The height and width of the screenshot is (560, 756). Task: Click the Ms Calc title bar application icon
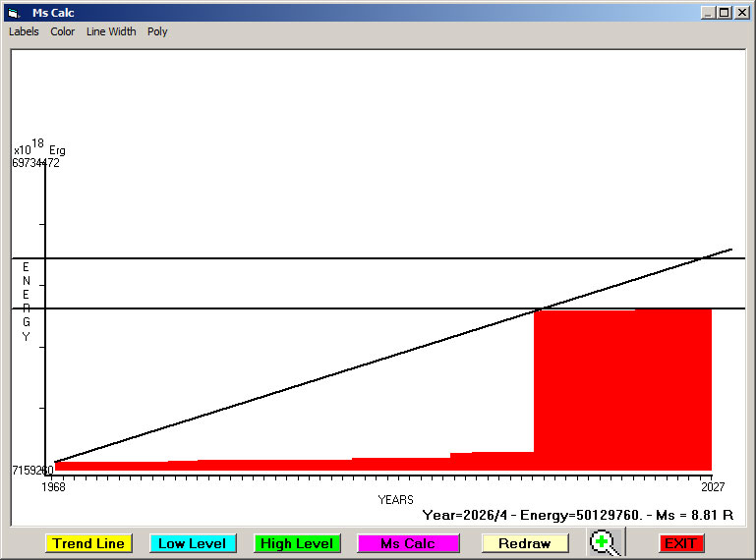[x=14, y=13]
